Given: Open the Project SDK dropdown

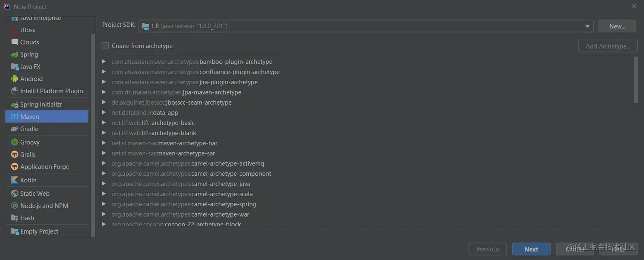Looking at the screenshot, I should pyautogui.click(x=366, y=26).
